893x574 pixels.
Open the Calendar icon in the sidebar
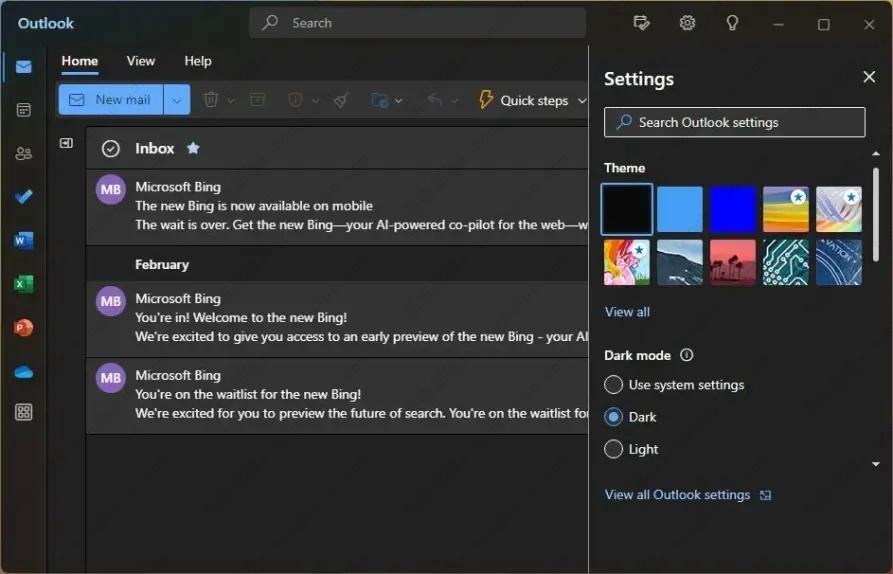tap(23, 110)
